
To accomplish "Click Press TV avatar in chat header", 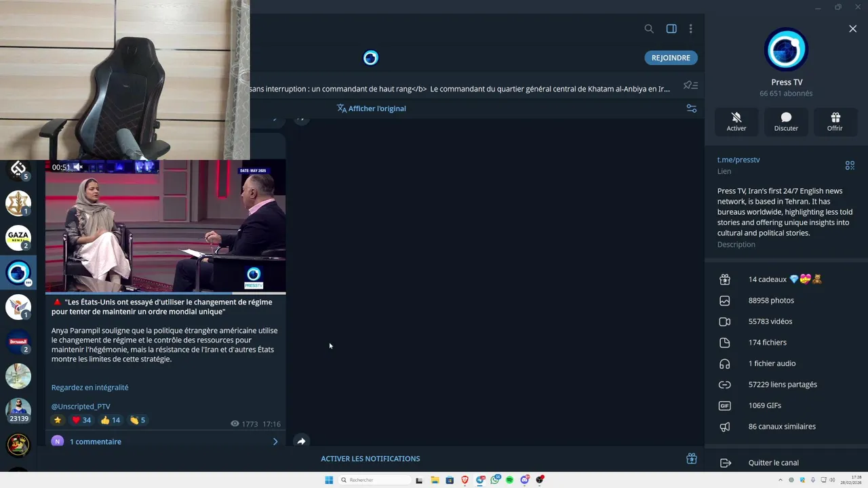I will point(370,58).
